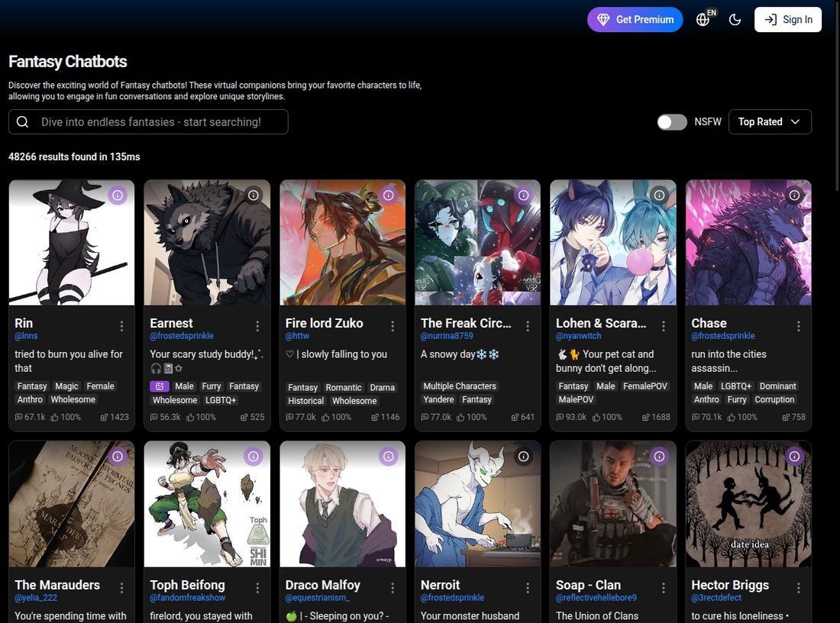
Task: Open three-dot menu for Chase
Action: [798, 326]
